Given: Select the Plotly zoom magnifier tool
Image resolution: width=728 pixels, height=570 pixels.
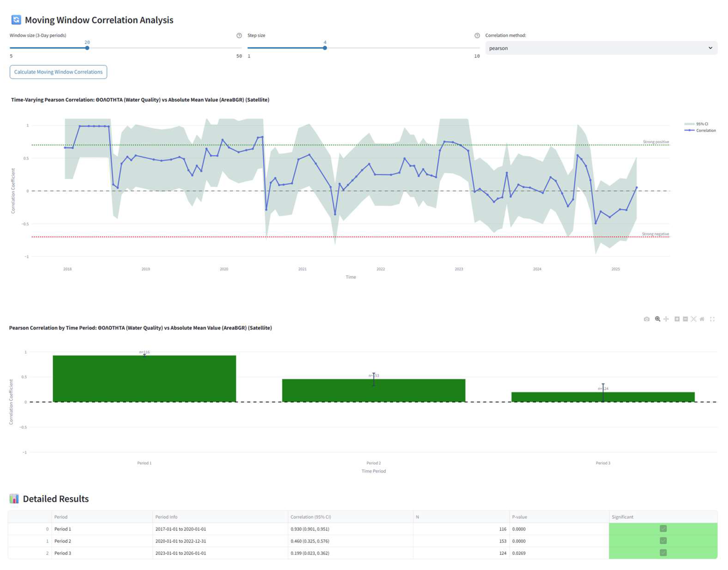Looking at the screenshot, I should pos(657,319).
